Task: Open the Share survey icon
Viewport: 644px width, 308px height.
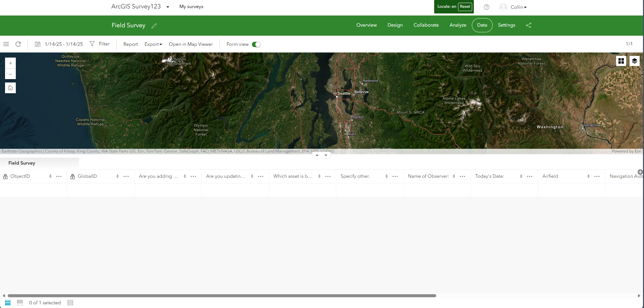Action: [x=528, y=25]
